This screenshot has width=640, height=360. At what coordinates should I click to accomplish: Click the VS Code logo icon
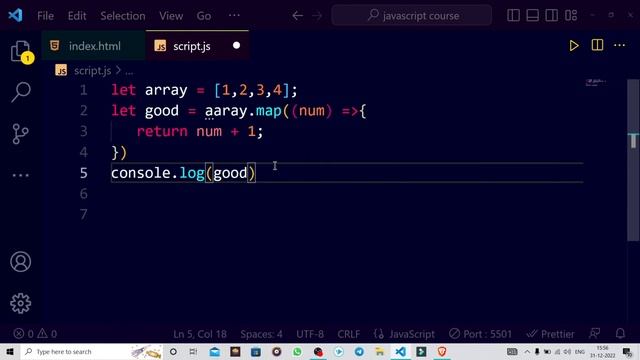[x=16, y=16]
